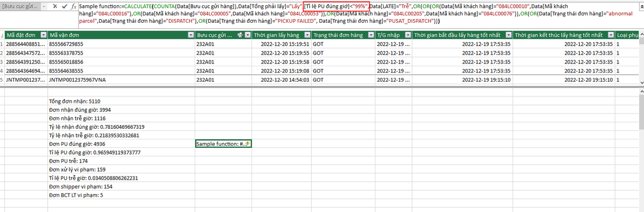Select the Mã vận đơn column header
The image size is (644, 212).
click(120, 35)
